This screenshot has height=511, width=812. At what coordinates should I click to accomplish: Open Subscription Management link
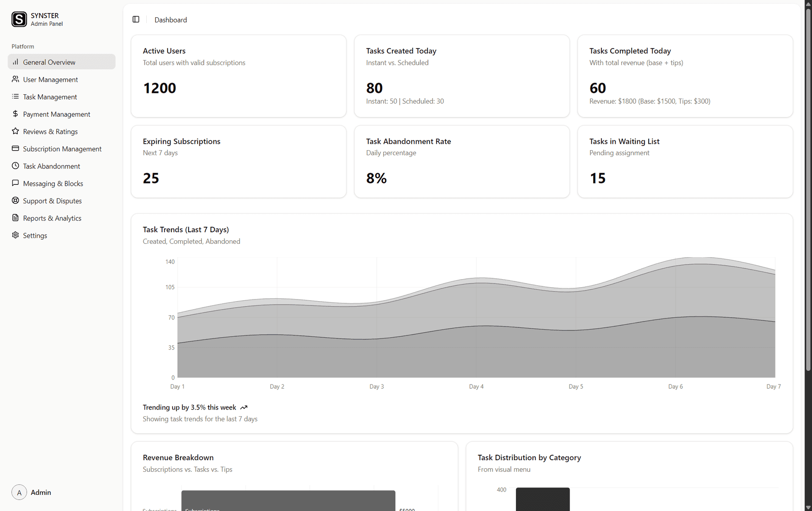pos(61,148)
